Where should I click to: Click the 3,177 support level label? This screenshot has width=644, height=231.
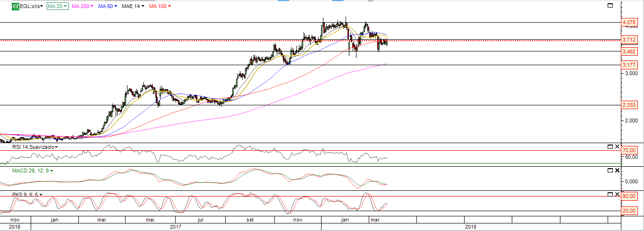click(628, 65)
